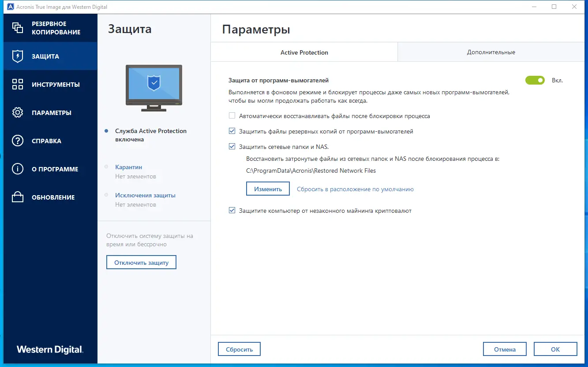This screenshot has height=367, width=588.
Task: View О программе via the info icon
Action: click(17, 169)
